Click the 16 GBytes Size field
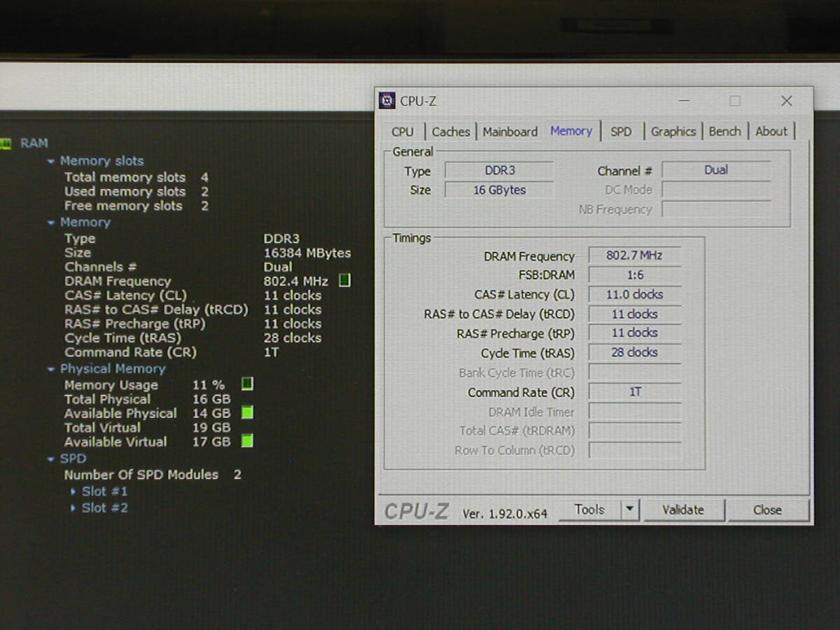This screenshot has height=630, width=840. point(500,190)
